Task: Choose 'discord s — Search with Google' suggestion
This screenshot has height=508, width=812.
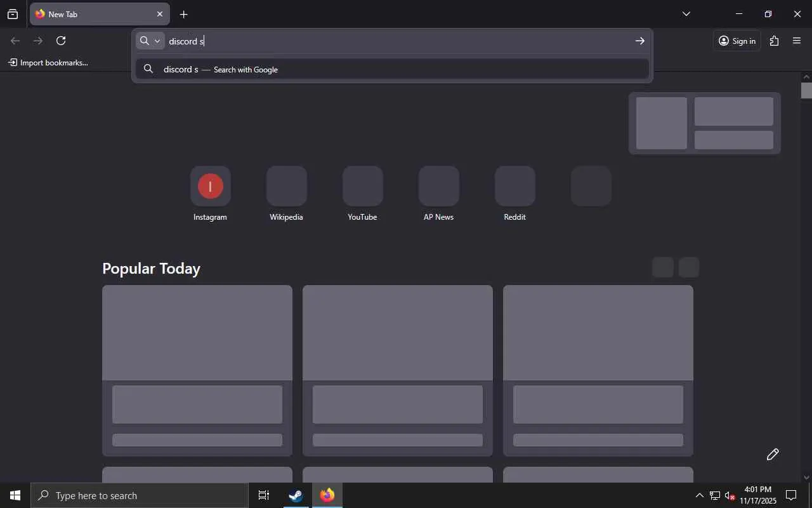Action: [x=392, y=69]
